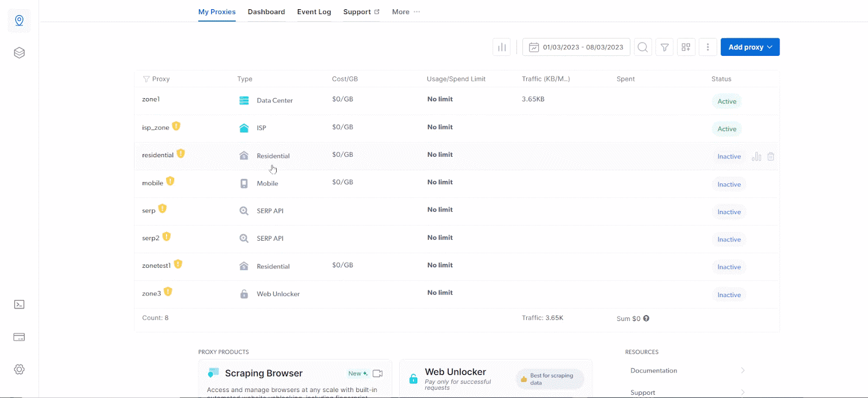Filter by the Proxy column header
Image resolution: width=868 pixels, height=398 pixels.
[156, 79]
